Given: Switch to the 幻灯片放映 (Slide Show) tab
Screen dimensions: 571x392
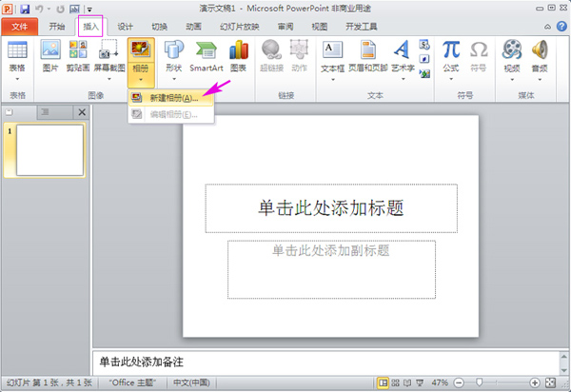Looking at the screenshot, I should (x=239, y=27).
